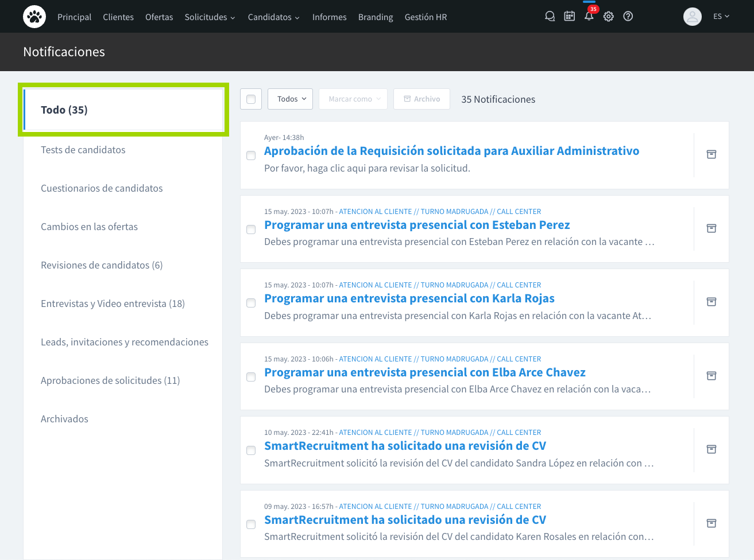
Task: Click the user profile avatar
Action: [692, 17]
